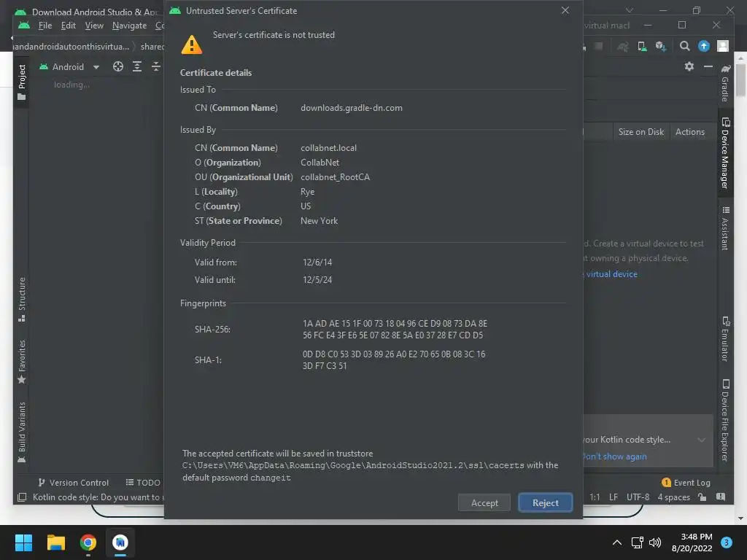Open Device Manager settings gear icon
This screenshot has width=747, height=560.
[689, 66]
